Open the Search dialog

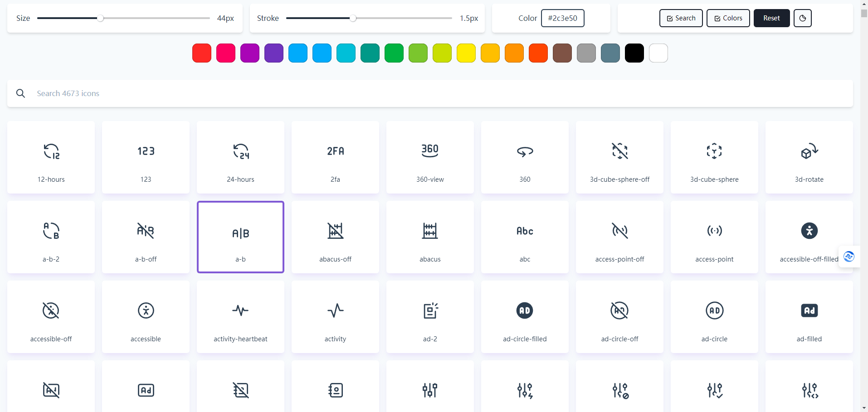tap(681, 18)
